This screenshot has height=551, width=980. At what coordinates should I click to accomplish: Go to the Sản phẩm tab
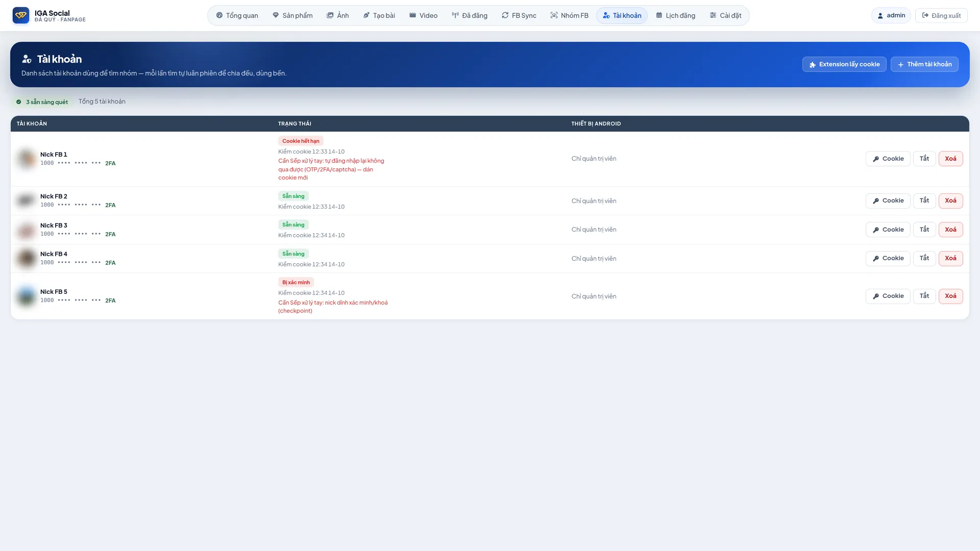[292, 15]
